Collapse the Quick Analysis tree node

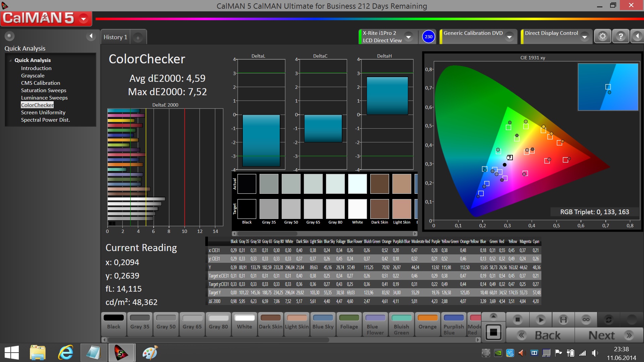click(10, 60)
